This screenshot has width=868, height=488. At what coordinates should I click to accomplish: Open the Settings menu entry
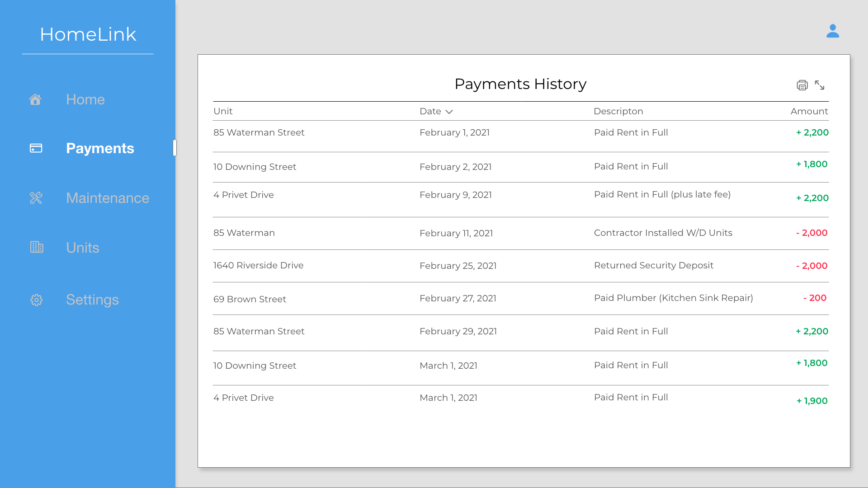92,300
